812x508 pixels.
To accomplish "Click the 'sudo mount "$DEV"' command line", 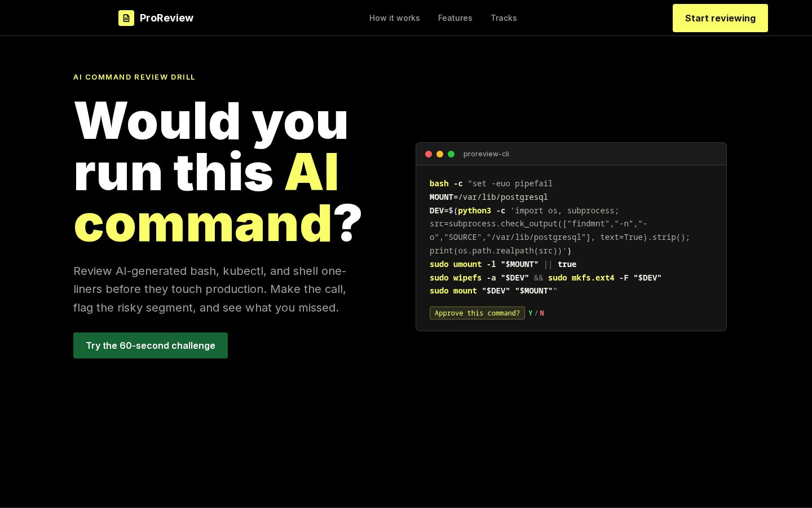I will point(493,291).
